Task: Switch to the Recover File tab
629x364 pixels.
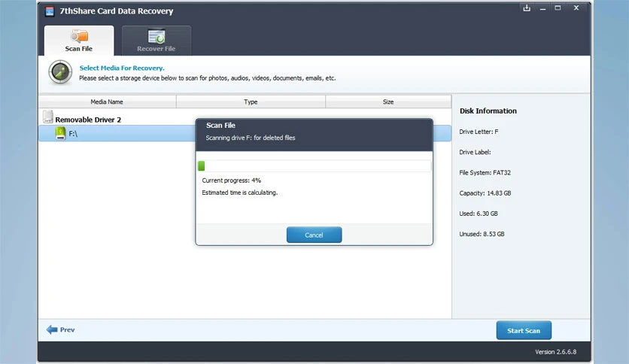Action: tap(156, 41)
